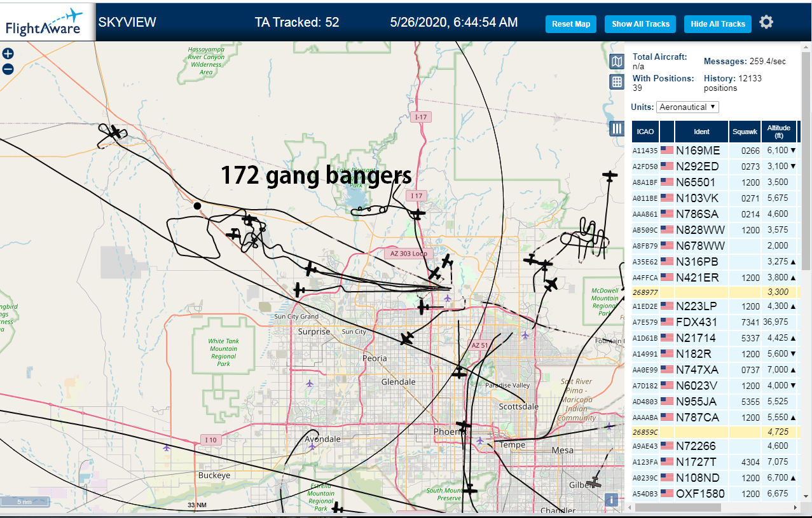Select the N223LP aircraft row

(x=715, y=306)
